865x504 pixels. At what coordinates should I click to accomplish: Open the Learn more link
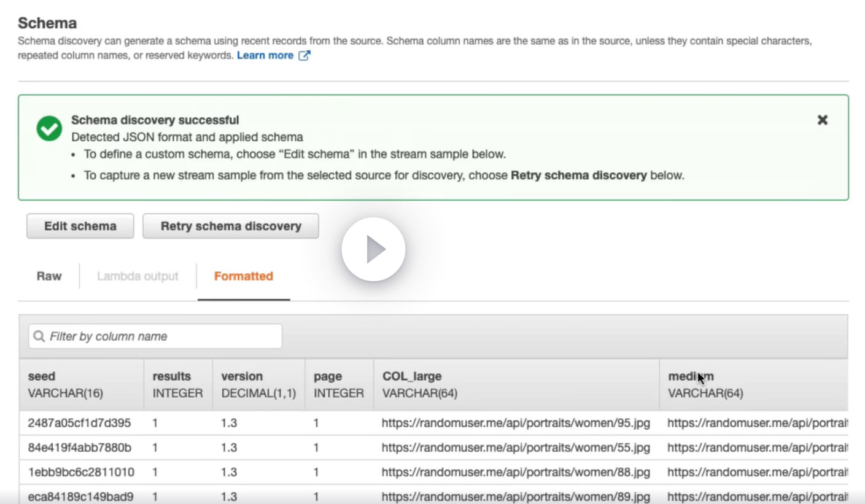[265, 55]
